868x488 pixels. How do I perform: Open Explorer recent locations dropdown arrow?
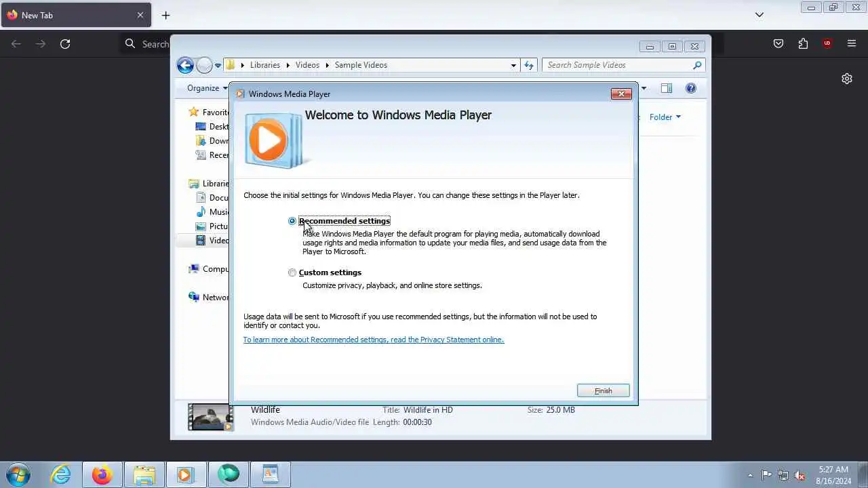(218, 66)
